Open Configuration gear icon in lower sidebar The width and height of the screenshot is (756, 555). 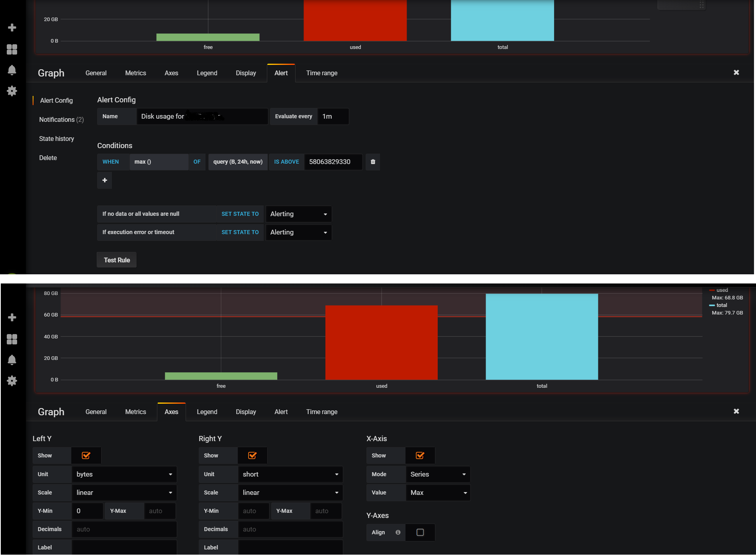[12, 381]
